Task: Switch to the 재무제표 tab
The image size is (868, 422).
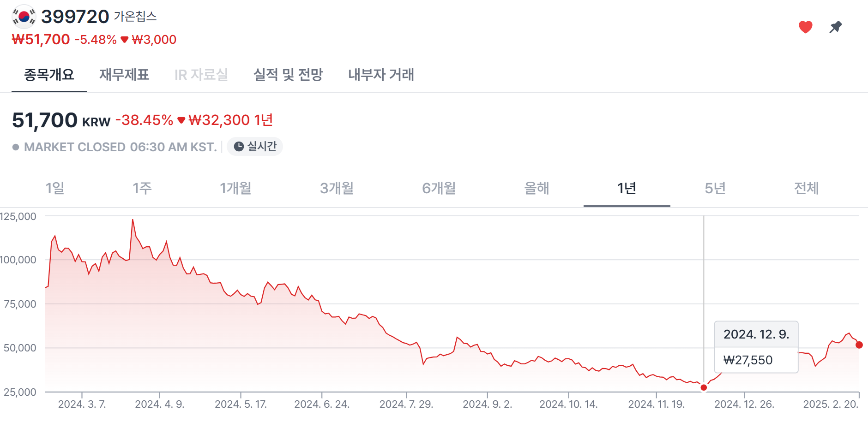Action: click(x=124, y=75)
